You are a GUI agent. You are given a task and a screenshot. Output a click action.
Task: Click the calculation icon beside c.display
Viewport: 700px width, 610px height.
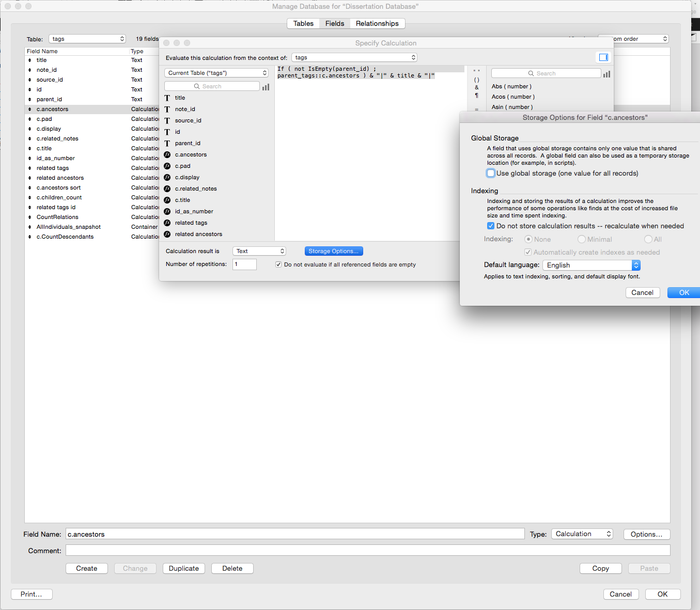pos(167,177)
